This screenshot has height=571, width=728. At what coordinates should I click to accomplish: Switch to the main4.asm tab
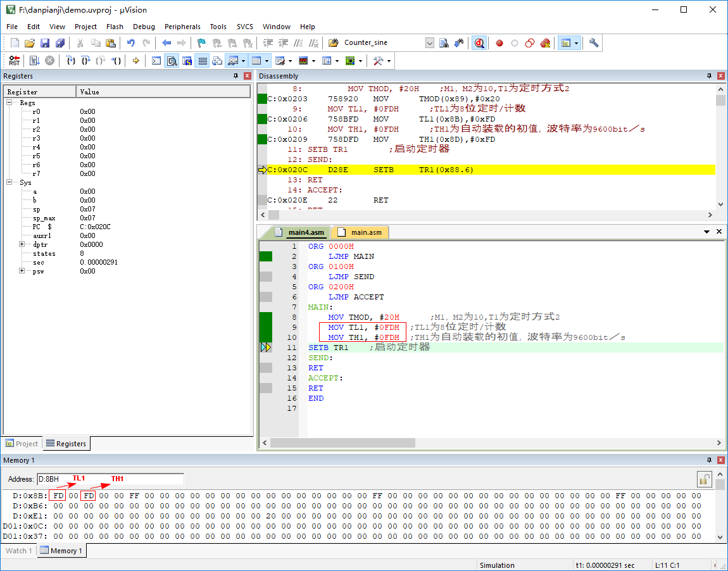300,232
